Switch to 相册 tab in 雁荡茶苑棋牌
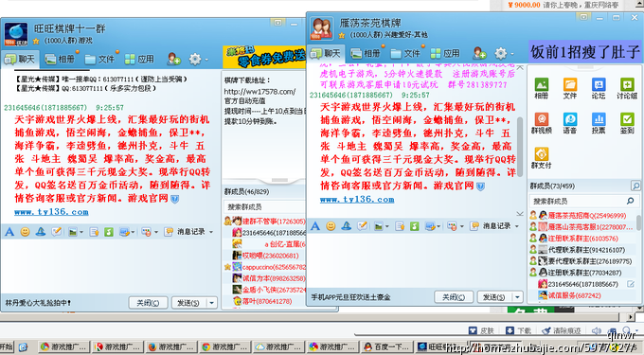This screenshot has height=355, width=644. tap(366, 53)
